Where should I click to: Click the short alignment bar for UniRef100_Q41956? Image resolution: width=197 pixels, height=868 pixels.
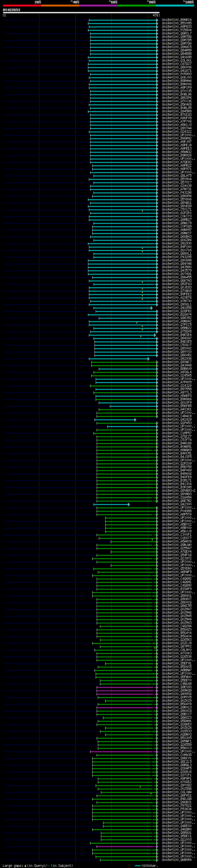click(x=123, y=308)
